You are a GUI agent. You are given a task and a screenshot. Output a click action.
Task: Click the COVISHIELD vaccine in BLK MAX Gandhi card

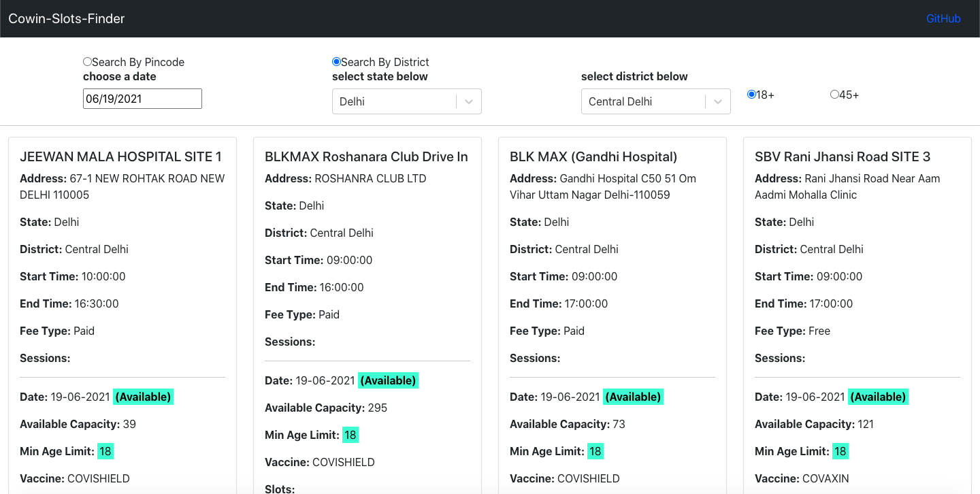(589, 478)
